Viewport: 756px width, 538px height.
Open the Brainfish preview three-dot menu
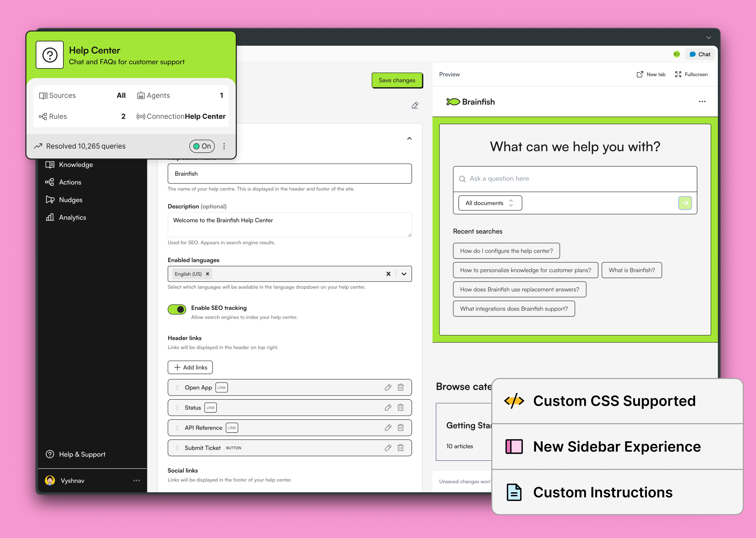coord(702,102)
